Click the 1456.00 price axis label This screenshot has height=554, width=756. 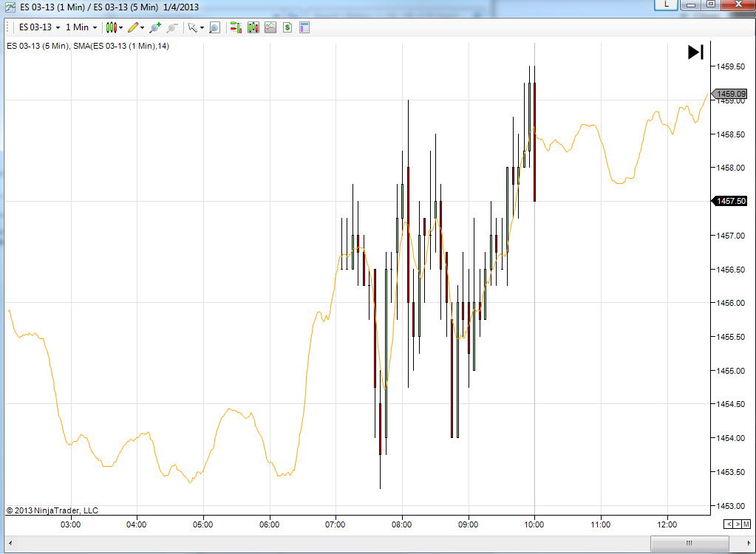click(x=730, y=303)
